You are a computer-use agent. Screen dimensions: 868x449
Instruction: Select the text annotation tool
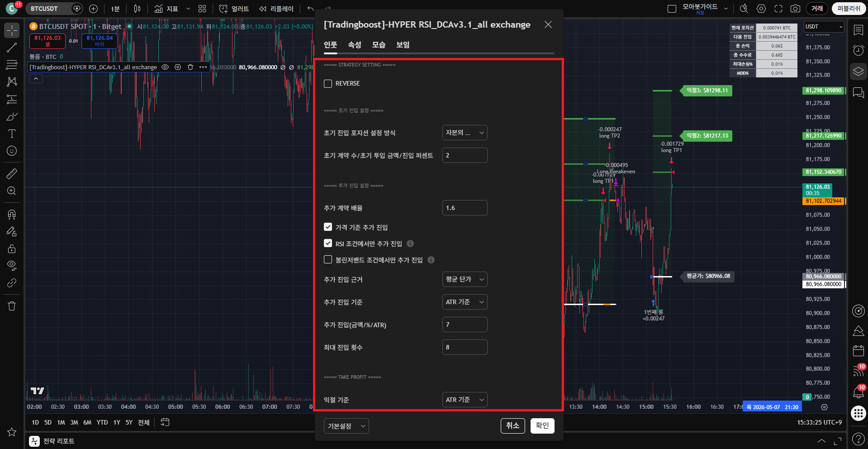12,134
